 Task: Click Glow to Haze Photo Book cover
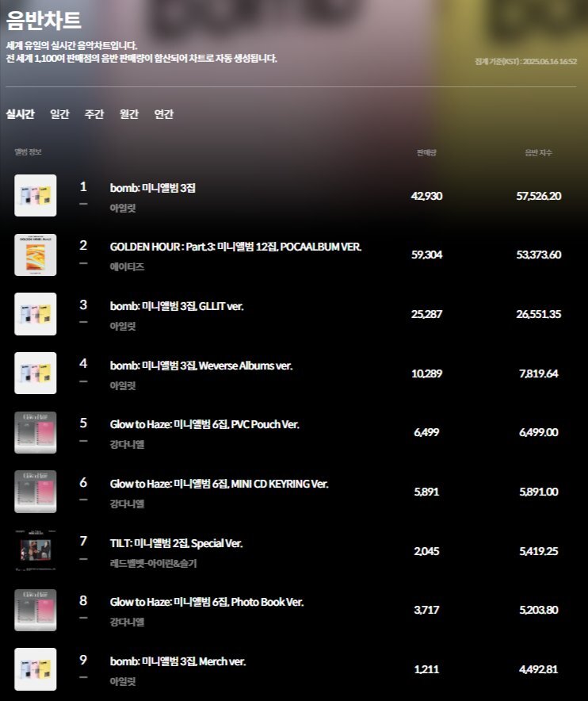(36, 610)
